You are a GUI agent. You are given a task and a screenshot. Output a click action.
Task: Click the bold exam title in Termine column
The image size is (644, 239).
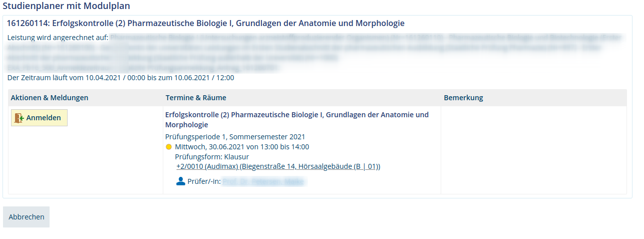[x=297, y=119]
